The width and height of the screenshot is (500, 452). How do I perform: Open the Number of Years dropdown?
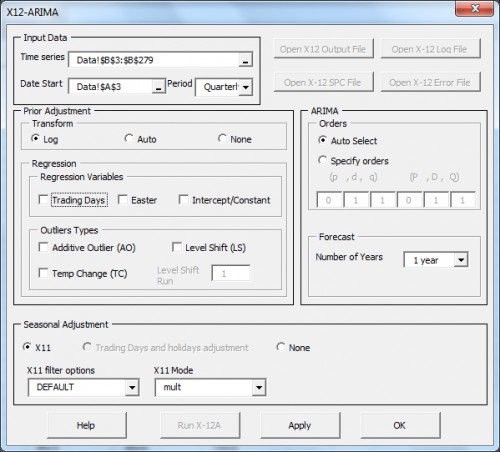pos(461,260)
